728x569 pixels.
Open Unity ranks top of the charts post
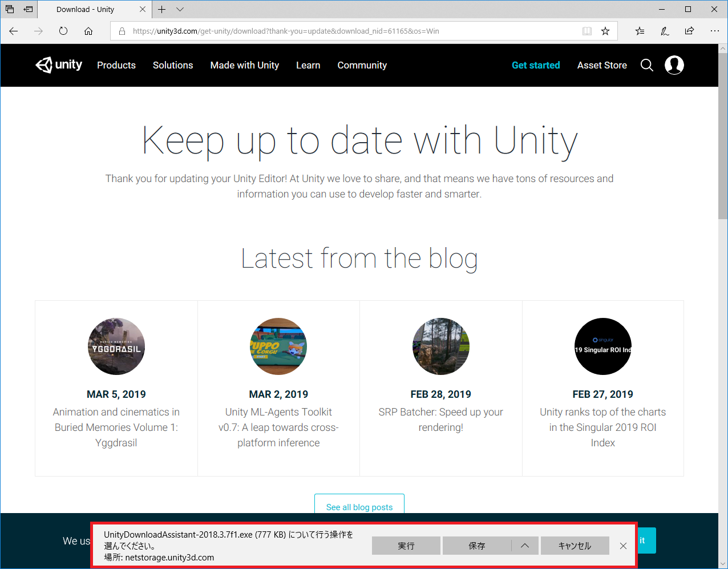[x=603, y=427]
